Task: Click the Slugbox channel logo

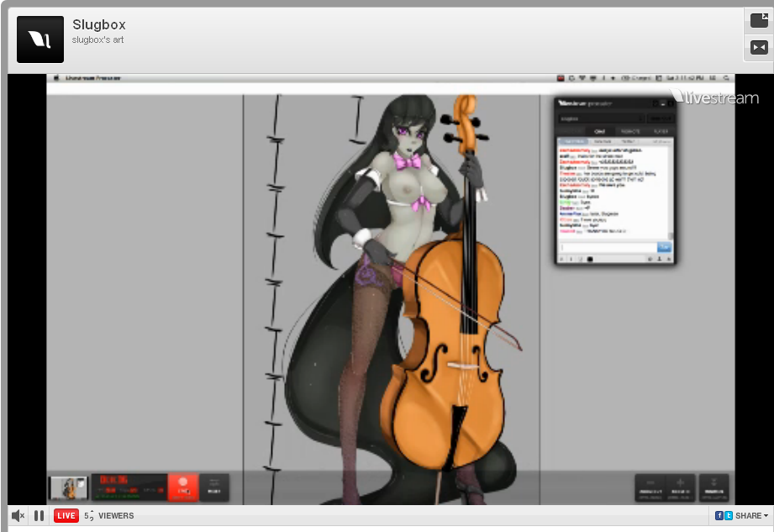Action: point(40,40)
